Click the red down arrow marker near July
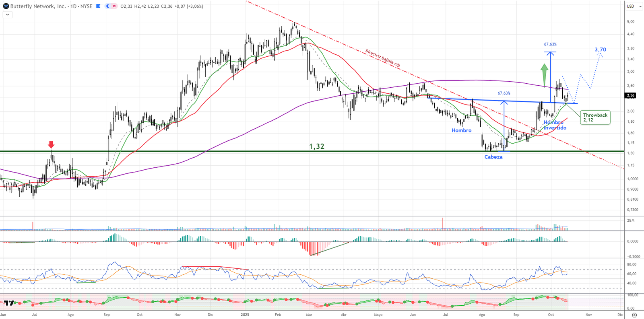 coord(51,145)
